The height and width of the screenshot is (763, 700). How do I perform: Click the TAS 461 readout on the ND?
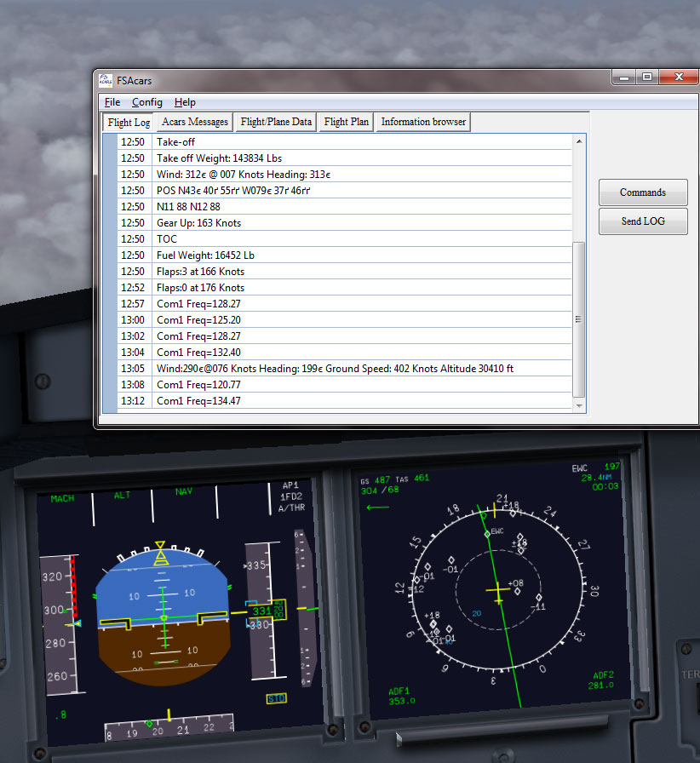point(412,479)
